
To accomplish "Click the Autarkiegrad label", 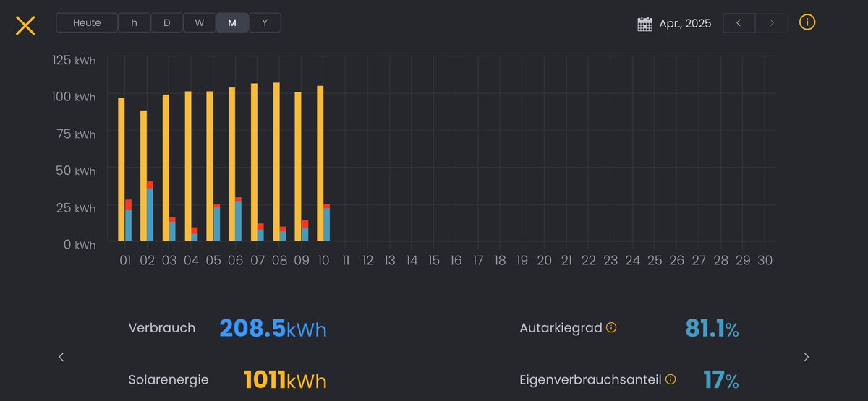I will pyautogui.click(x=561, y=328).
